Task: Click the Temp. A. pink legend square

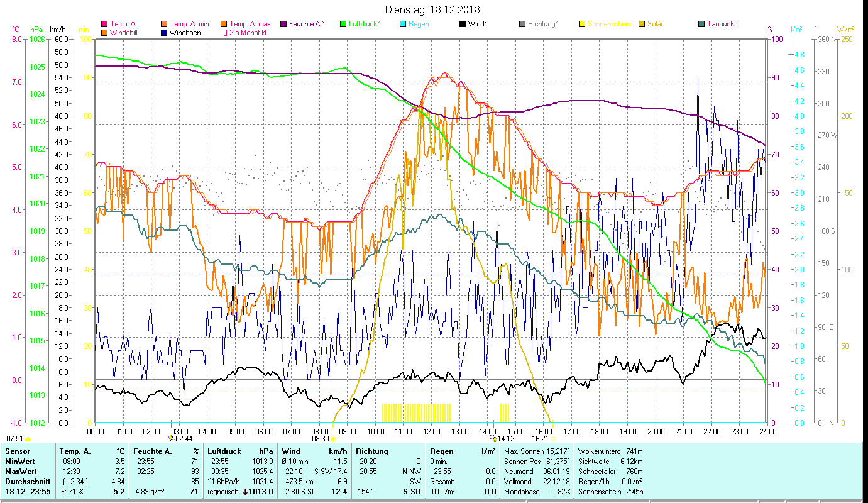Action: click(104, 24)
